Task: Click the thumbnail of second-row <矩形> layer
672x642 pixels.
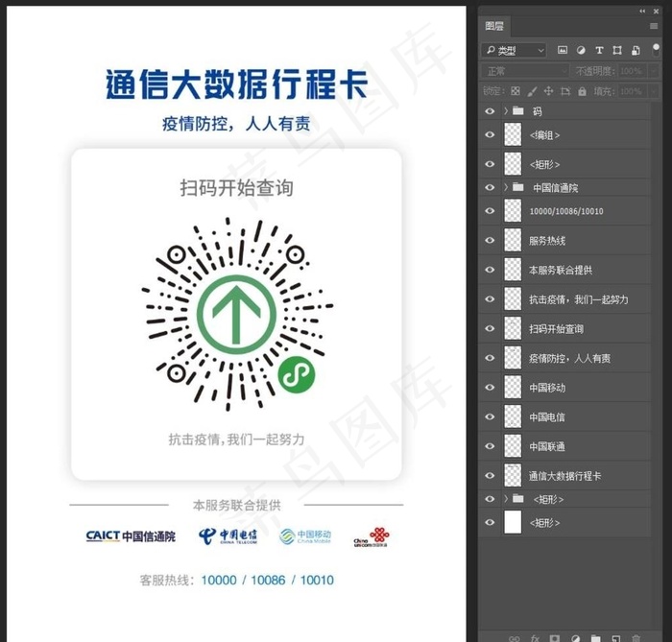Action: coord(513,164)
